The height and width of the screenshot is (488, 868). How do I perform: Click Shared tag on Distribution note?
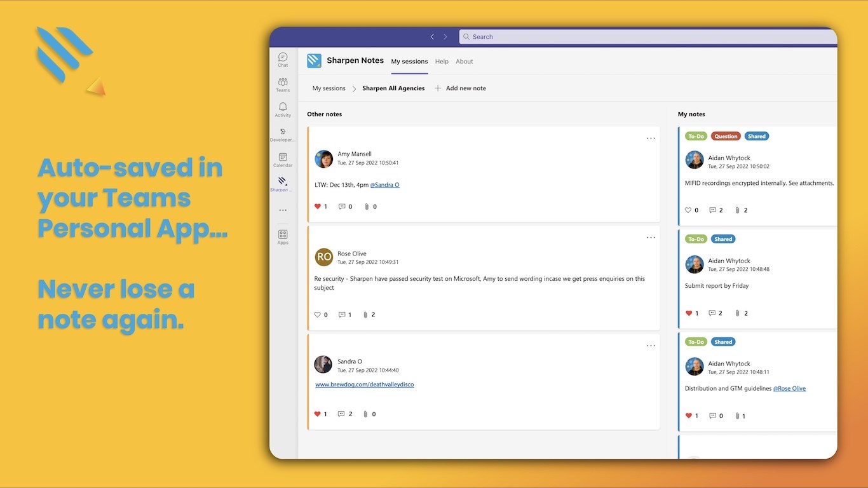point(723,342)
